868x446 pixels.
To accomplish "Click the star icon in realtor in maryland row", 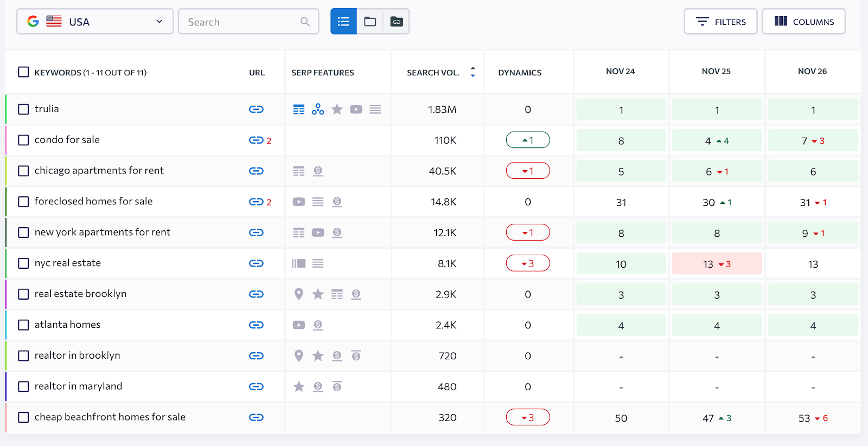I will tap(299, 387).
